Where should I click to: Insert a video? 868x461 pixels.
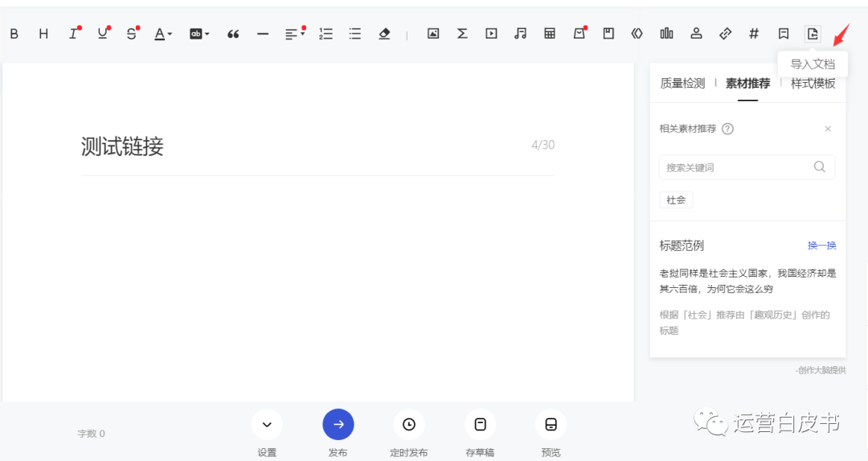491,34
